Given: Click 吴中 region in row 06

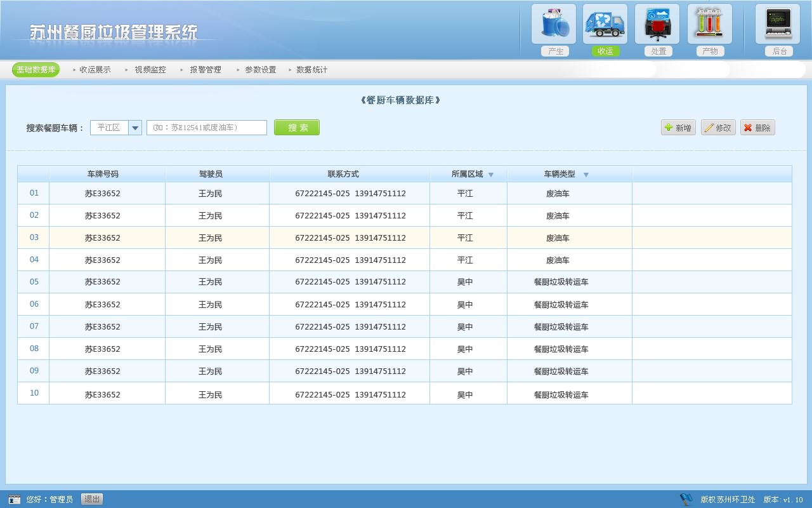Looking at the screenshot, I should (465, 305).
